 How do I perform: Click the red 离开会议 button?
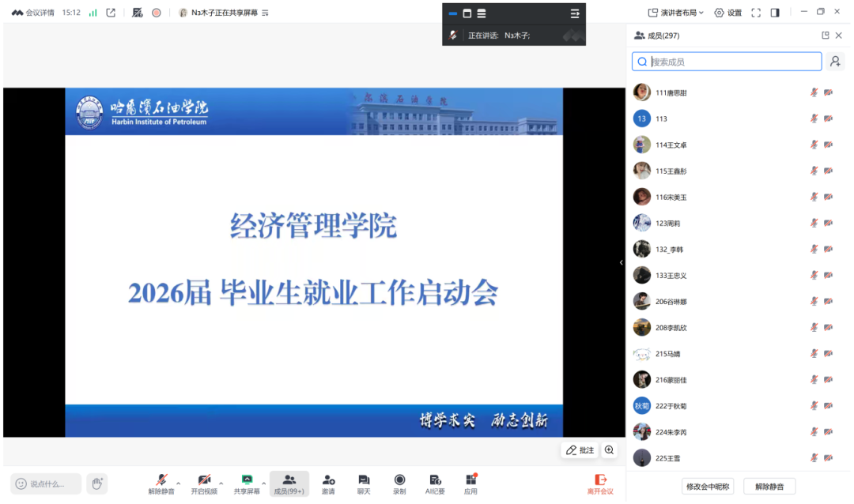pos(600,483)
